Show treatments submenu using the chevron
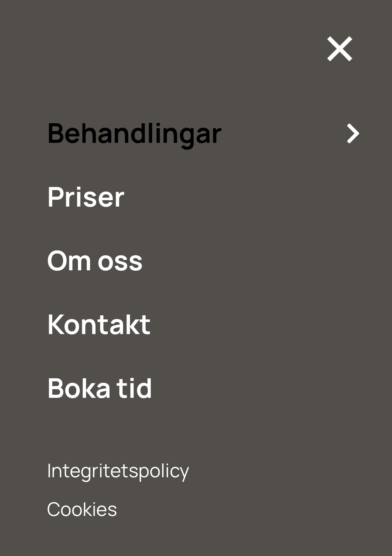The height and width of the screenshot is (556, 392). point(353,133)
